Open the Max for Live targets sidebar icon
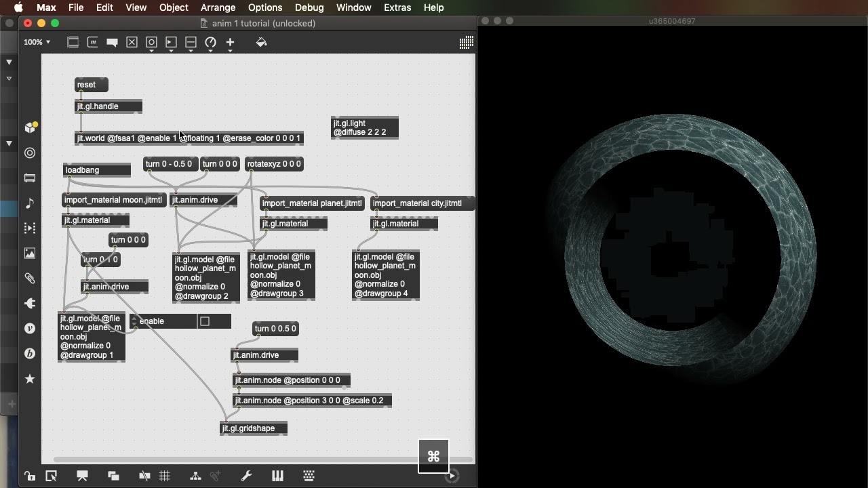The image size is (868, 488). [x=30, y=152]
